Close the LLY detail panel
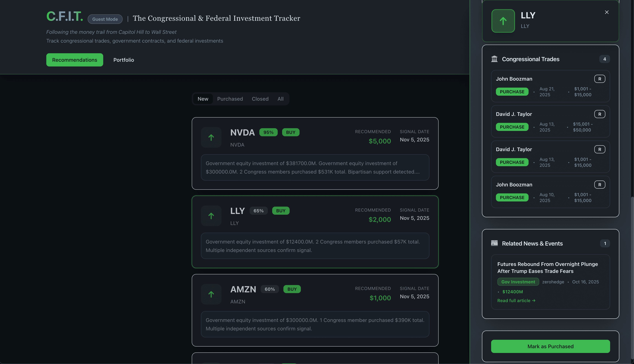Viewport: 634px width, 364px height. [x=606, y=12]
